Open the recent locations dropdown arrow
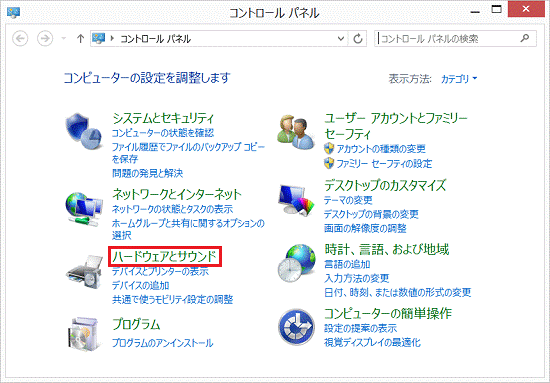This screenshot has width=550, height=383. [x=63, y=38]
